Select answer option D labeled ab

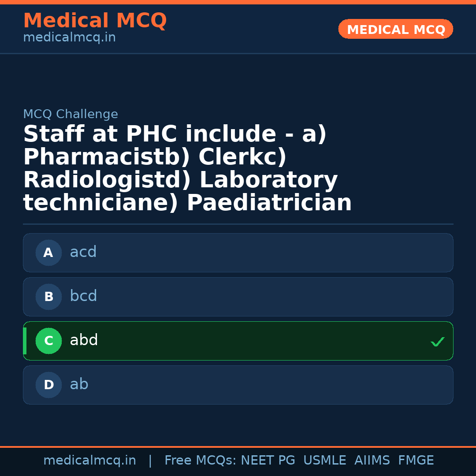point(238,385)
